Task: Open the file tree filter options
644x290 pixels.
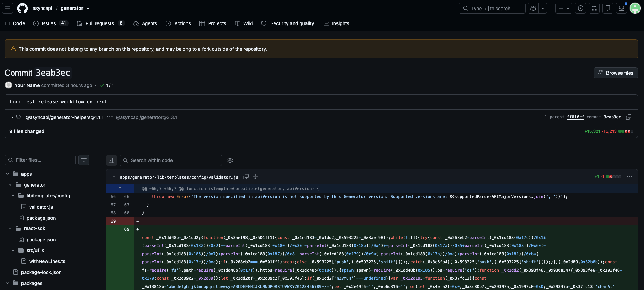Action: click(x=84, y=160)
